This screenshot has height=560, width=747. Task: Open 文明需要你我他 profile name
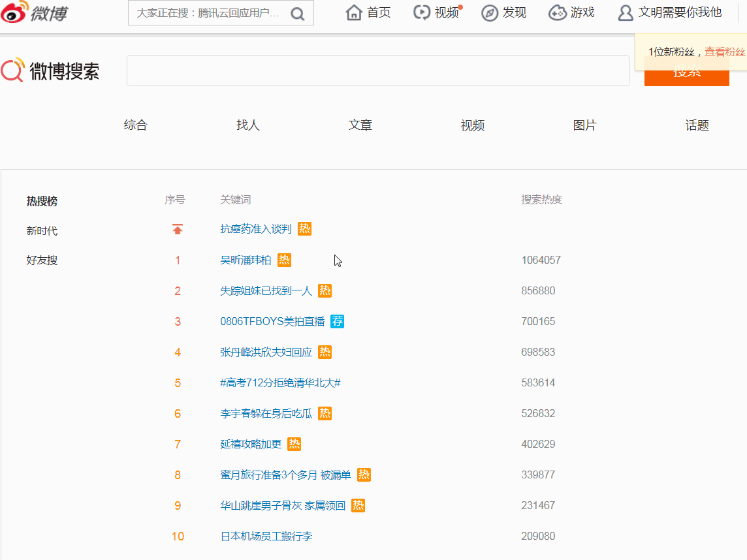click(680, 12)
